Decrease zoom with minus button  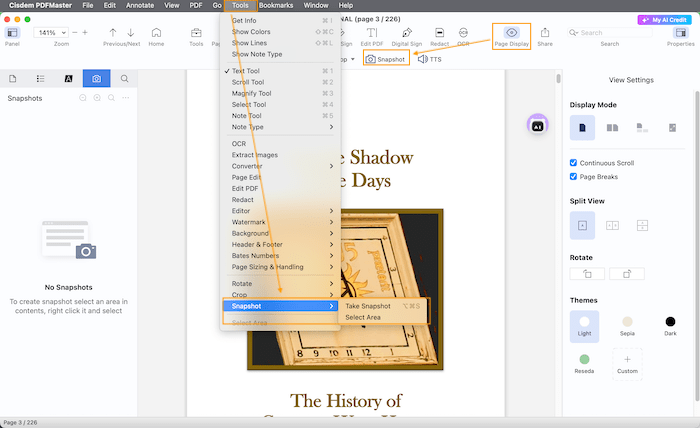(x=75, y=33)
